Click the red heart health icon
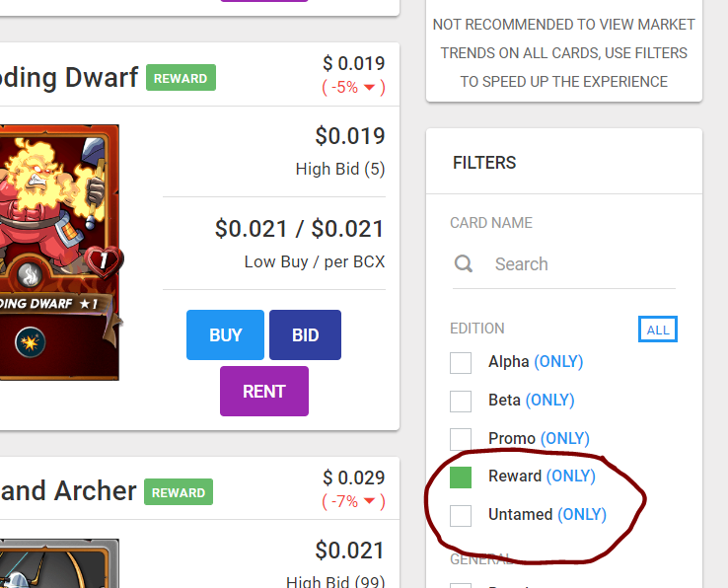 click(x=104, y=261)
